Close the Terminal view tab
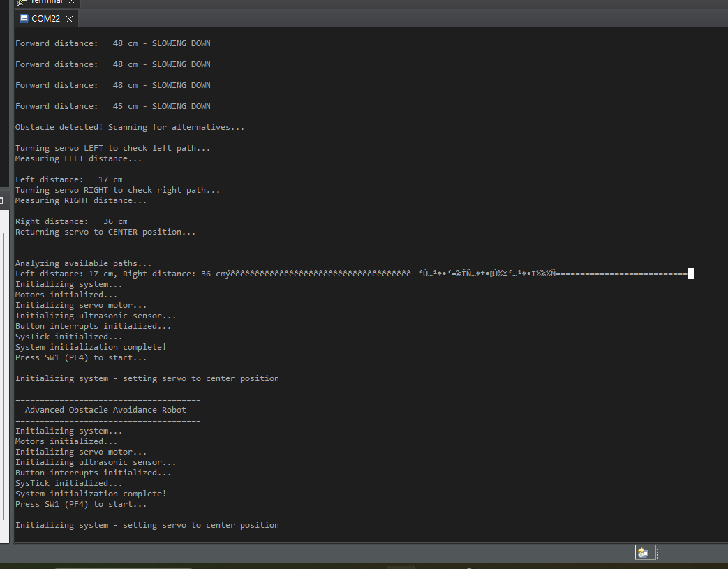 [x=72, y=2]
